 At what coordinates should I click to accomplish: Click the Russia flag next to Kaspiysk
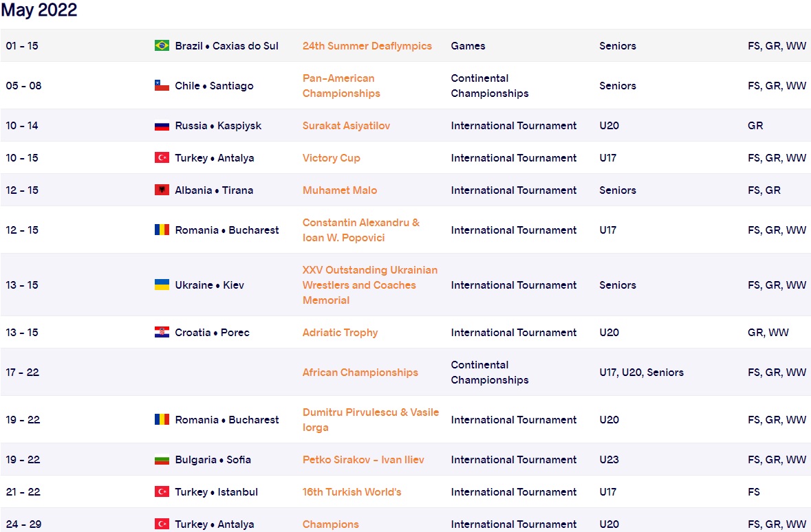click(x=162, y=126)
